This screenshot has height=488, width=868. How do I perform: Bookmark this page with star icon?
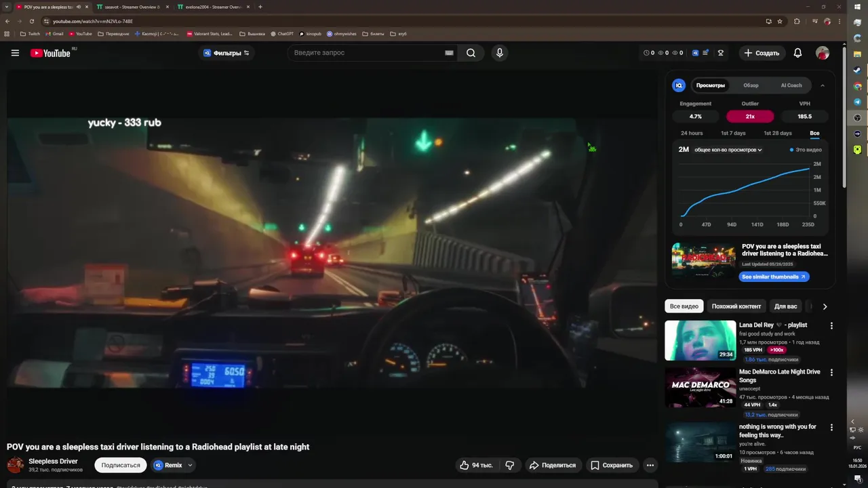pos(780,21)
